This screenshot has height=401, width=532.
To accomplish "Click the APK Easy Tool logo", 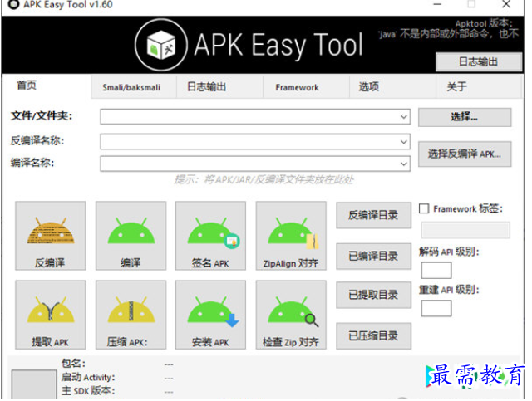I will pos(160,45).
